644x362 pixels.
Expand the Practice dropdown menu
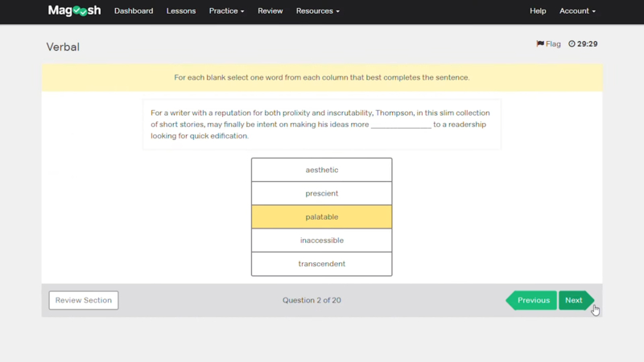pos(227,11)
